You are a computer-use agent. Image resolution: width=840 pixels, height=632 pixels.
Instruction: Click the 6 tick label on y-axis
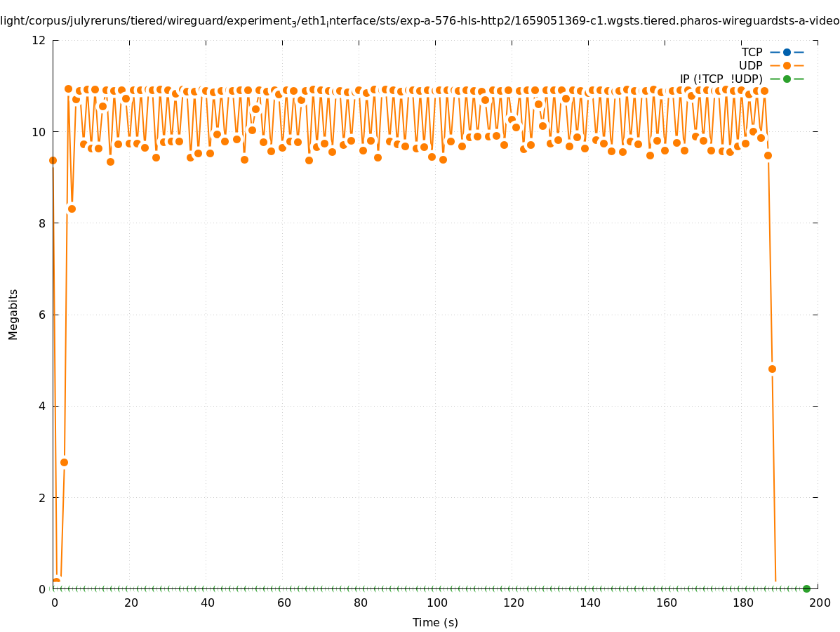pos(42,315)
